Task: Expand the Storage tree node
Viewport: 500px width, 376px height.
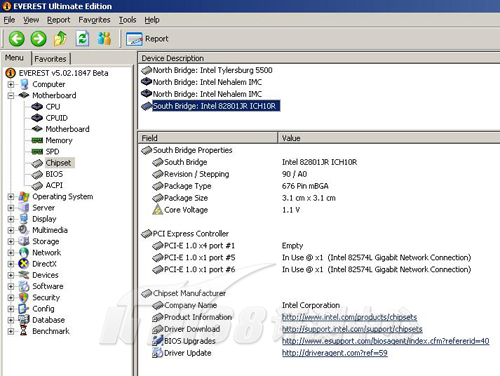Action: click(x=11, y=242)
